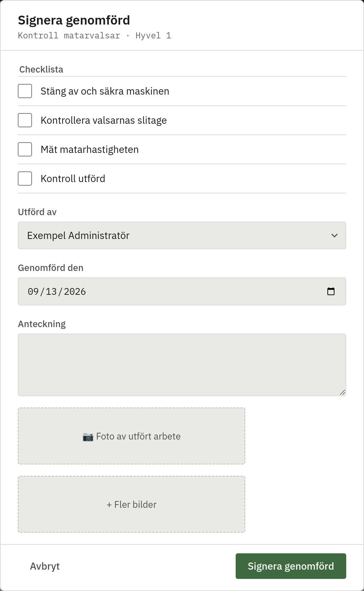364x591 pixels.
Task: Click the dropdown chevron beside Exempel Administratör
Action: coord(334,235)
